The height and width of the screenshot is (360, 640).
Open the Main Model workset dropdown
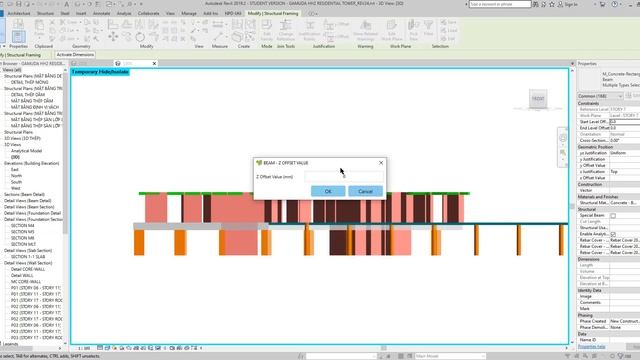(x=450, y=356)
